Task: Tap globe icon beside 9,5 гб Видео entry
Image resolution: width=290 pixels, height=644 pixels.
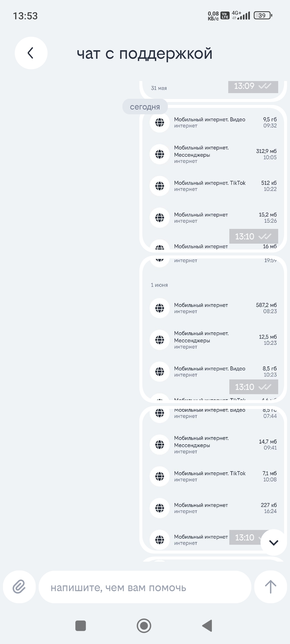Action: pyautogui.click(x=160, y=122)
